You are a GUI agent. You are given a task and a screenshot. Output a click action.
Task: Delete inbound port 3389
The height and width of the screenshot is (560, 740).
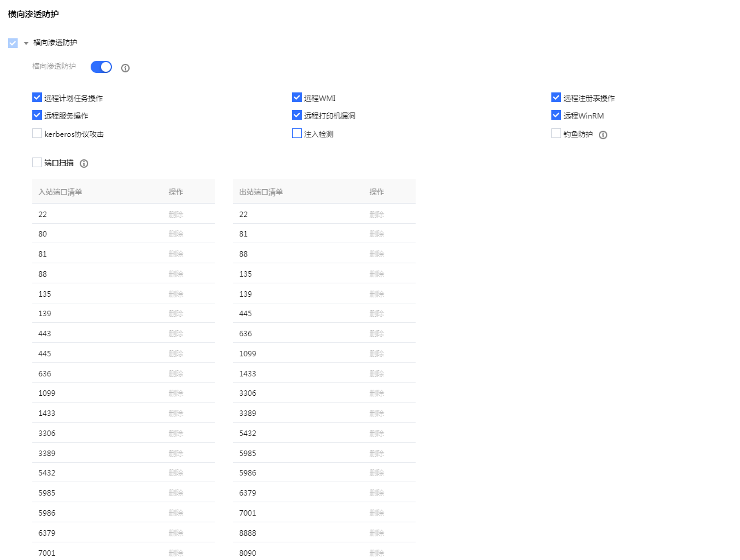(x=176, y=454)
